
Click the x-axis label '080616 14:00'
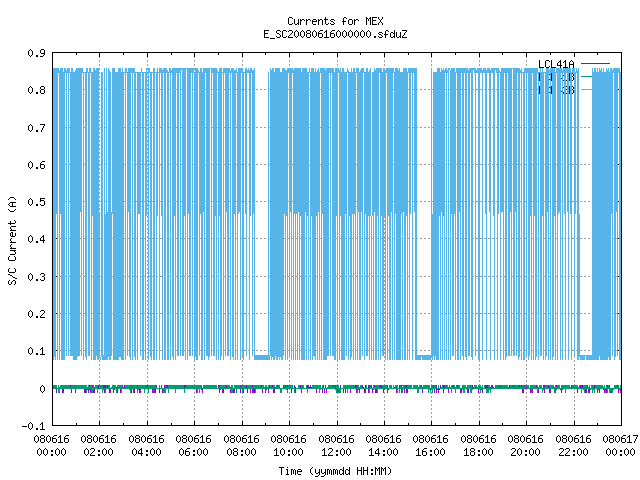(384, 446)
